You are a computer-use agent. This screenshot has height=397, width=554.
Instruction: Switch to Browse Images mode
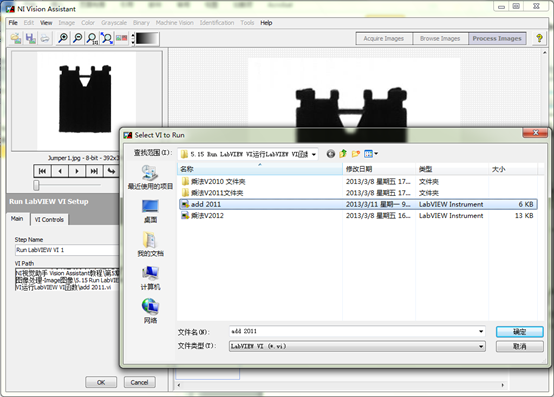(x=440, y=38)
